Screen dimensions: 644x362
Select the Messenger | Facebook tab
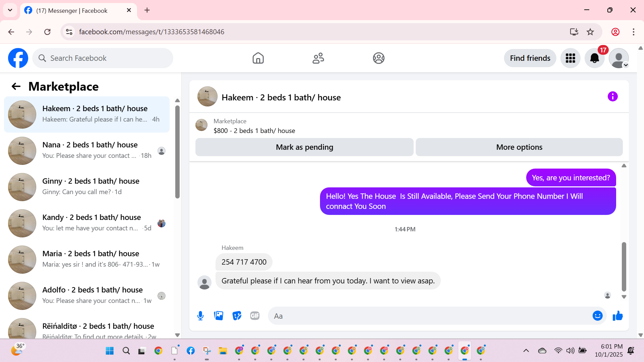click(79, 10)
